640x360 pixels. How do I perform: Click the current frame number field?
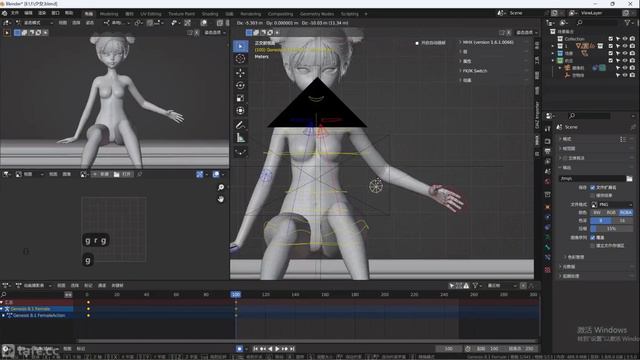click(449, 349)
